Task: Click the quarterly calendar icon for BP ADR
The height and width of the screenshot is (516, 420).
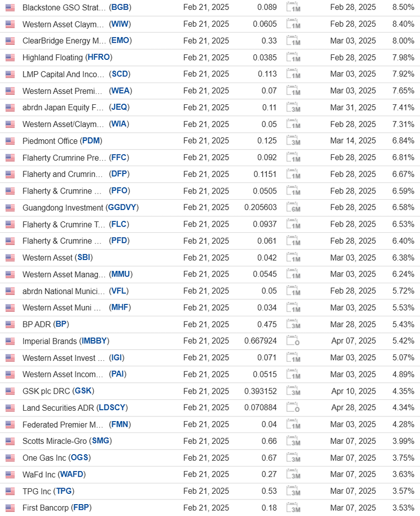Action: pyautogui.click(x=293, y=324)
